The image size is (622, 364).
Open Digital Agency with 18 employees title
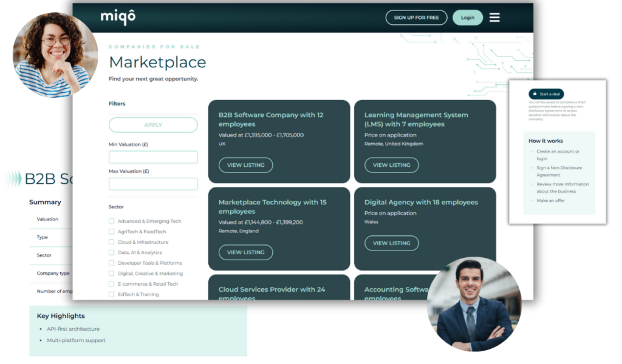pos(422,203)
